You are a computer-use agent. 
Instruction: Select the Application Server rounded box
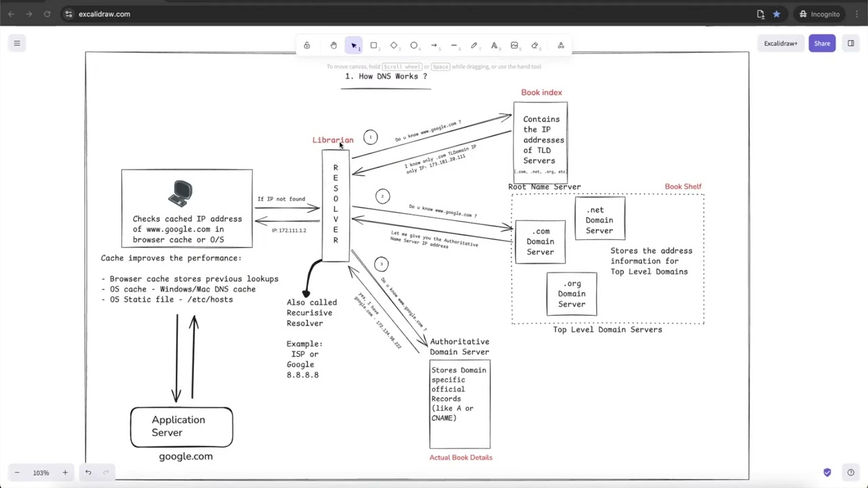pyautogui.click(x=182, y=427)
